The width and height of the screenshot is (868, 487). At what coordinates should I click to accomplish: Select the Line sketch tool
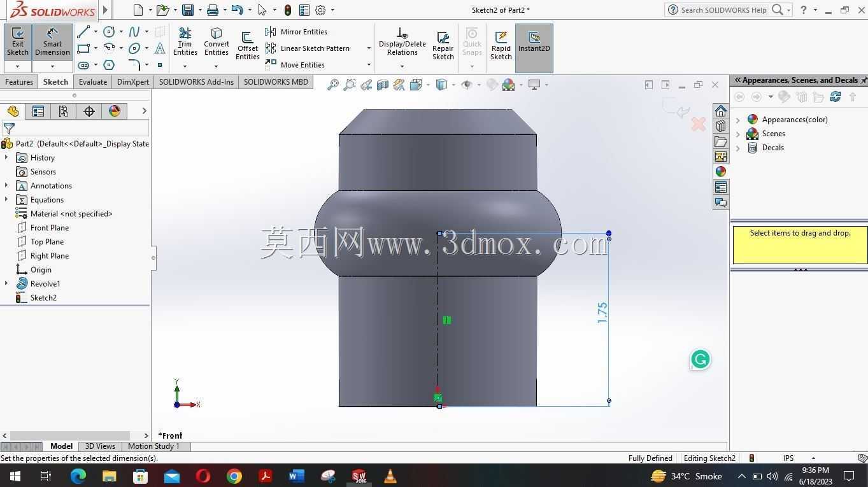83,32
